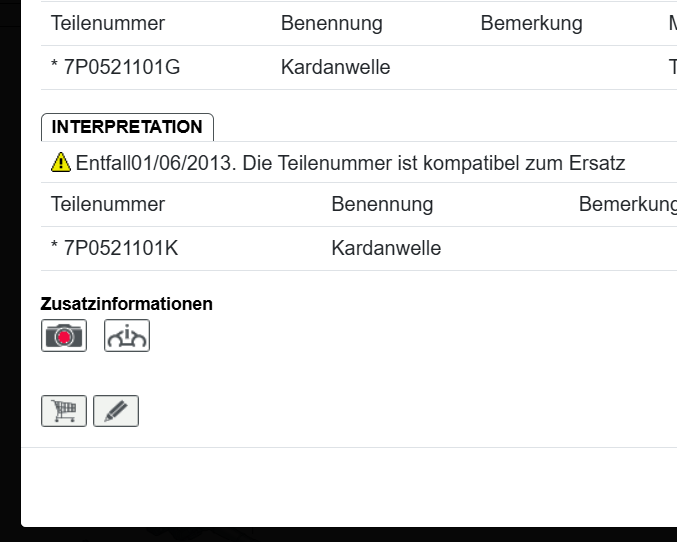This screenshot has width=677, height=542.
Task: Open the vehicle info icon beside the camera
Action: [x=127, y=336]
